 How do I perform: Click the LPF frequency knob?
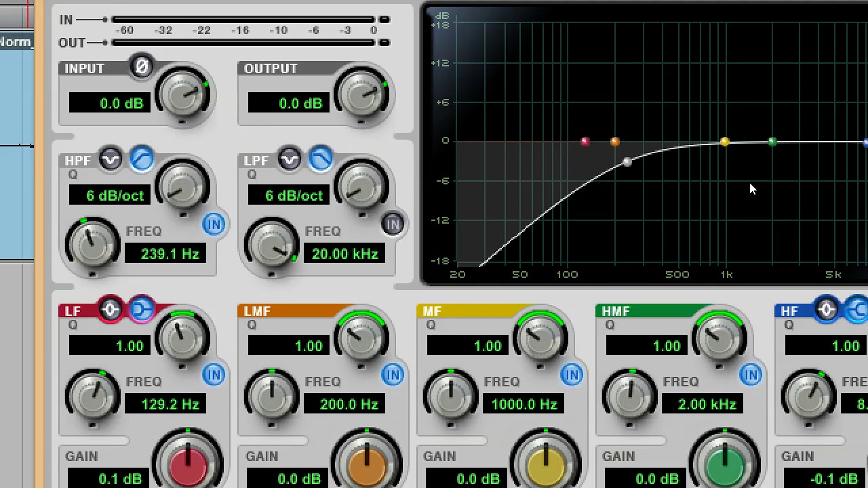[x=271, y=245]
